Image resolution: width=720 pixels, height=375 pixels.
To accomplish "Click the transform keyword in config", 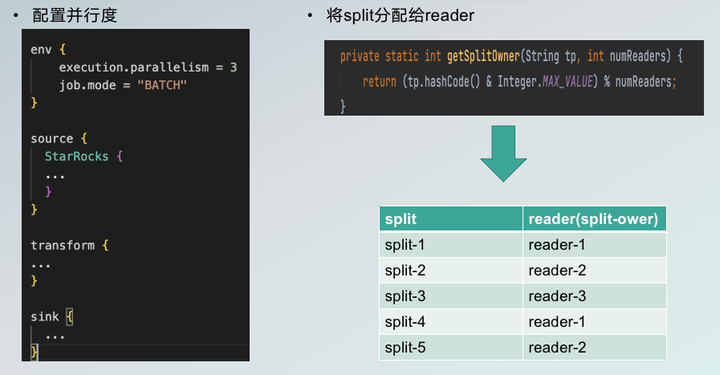I will (x=63, y=246).
